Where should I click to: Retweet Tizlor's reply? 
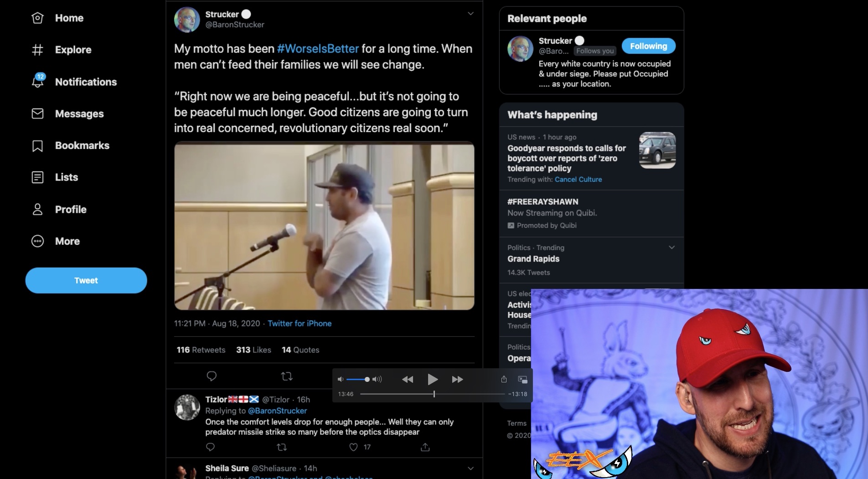tap(282, 447)
